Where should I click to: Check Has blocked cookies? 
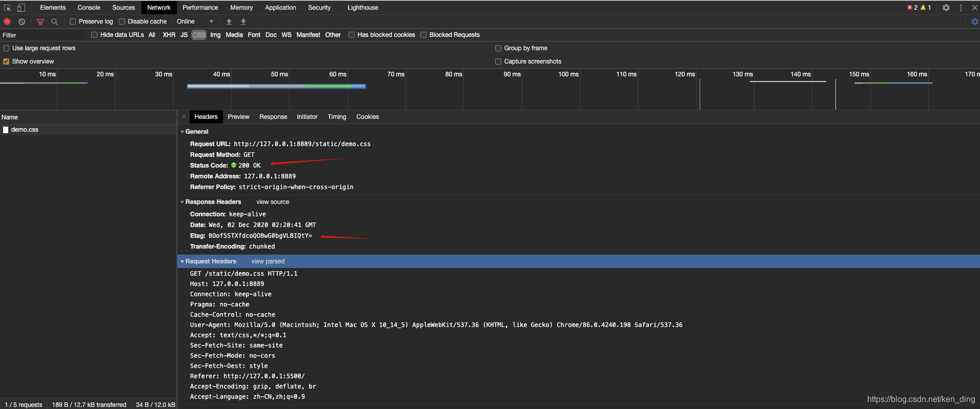[x=352, y=35]
